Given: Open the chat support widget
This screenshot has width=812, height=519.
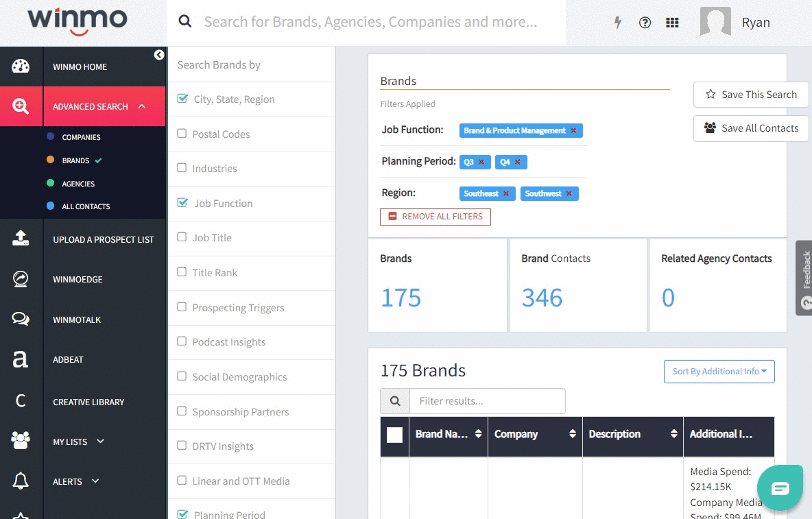Looking at the screenshot, I should coord(780,488).
